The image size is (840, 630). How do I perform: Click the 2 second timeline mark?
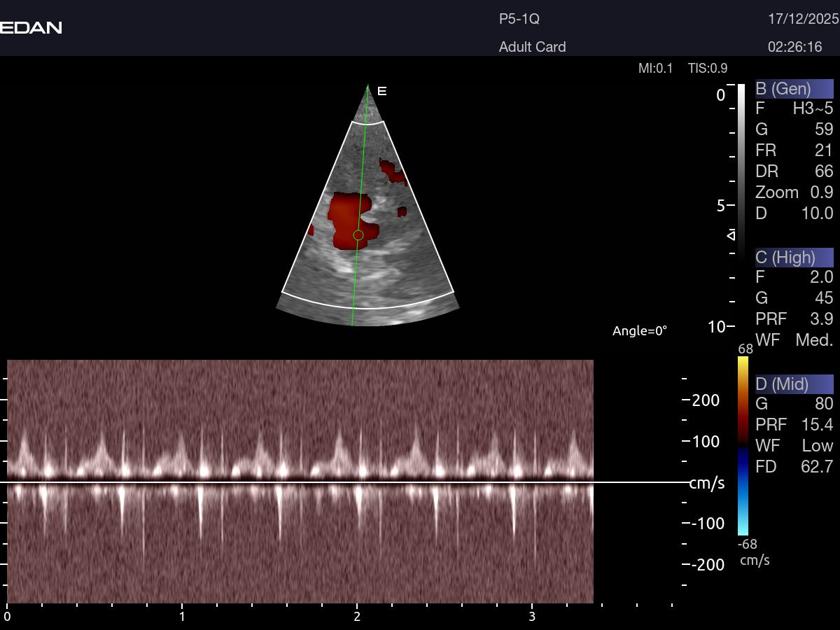point(357,616)
